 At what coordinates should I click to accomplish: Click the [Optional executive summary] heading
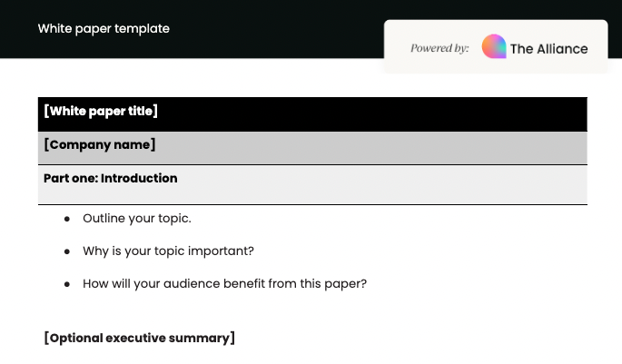click(139, 338)
